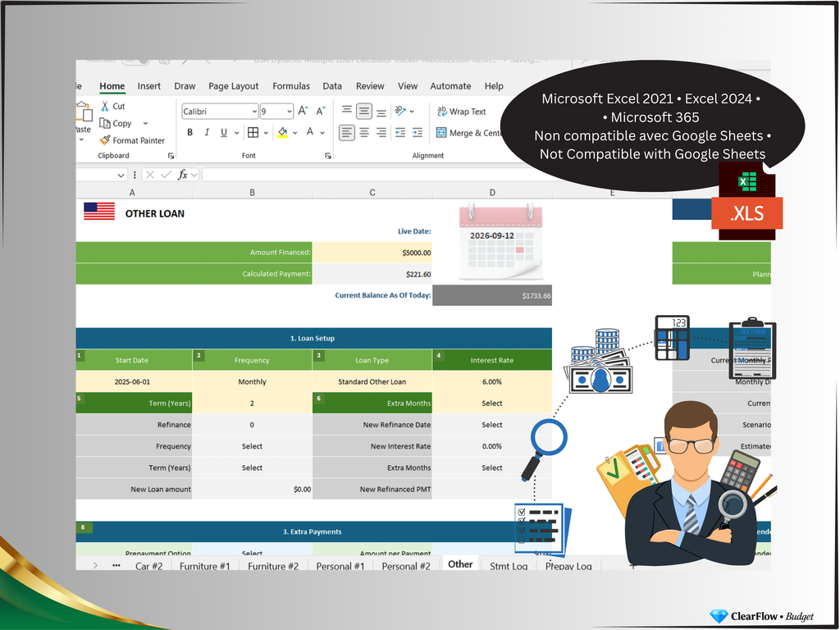Expand the Underline style arrow
The width and height of the screenshot is (840, 630).
point(237,133)
